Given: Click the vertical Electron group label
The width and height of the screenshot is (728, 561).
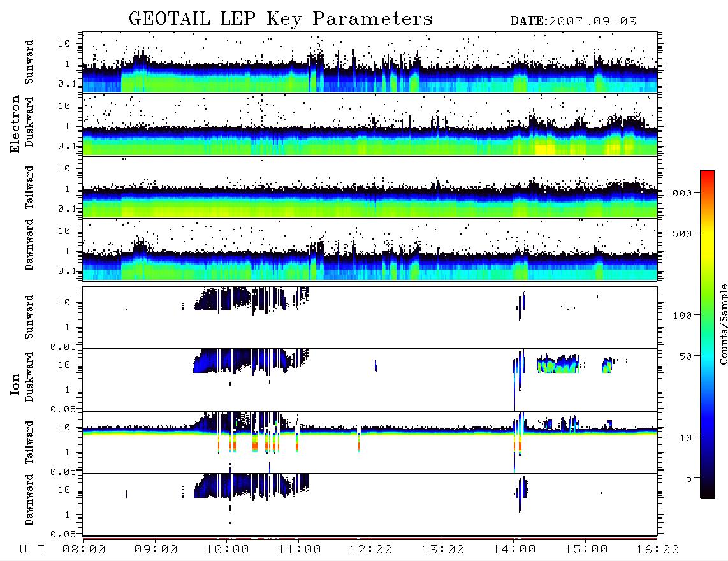Looking at the screenshot, I should click(15, 124).
